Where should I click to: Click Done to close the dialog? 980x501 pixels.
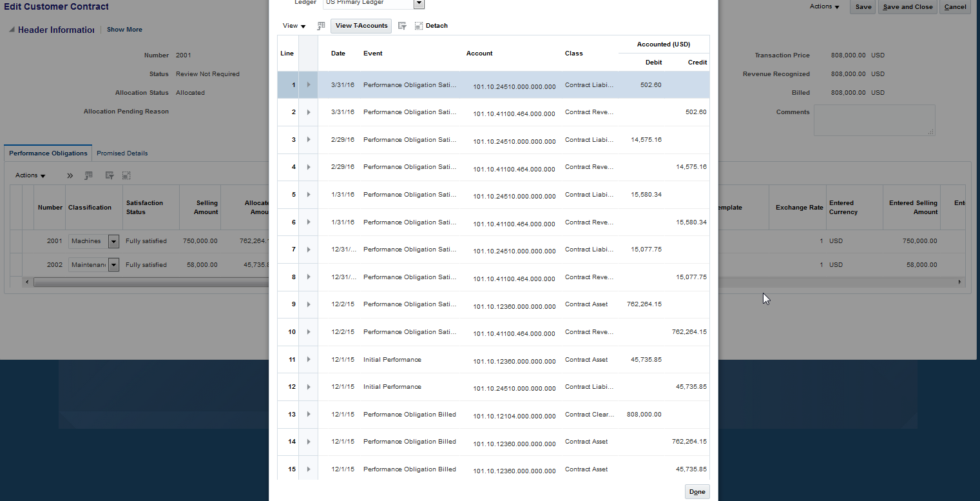[x=697, y=492]
